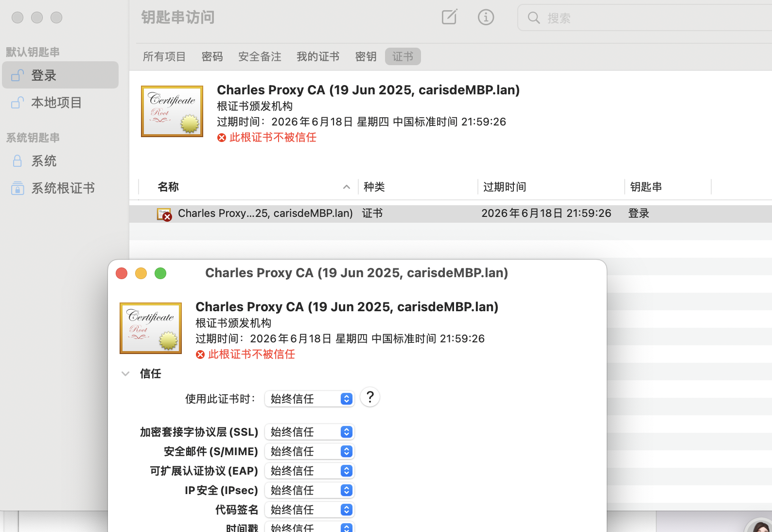Open the trust help question mark button
The width and height of the screenshot is (772, 532).
[x=370, y=397]
